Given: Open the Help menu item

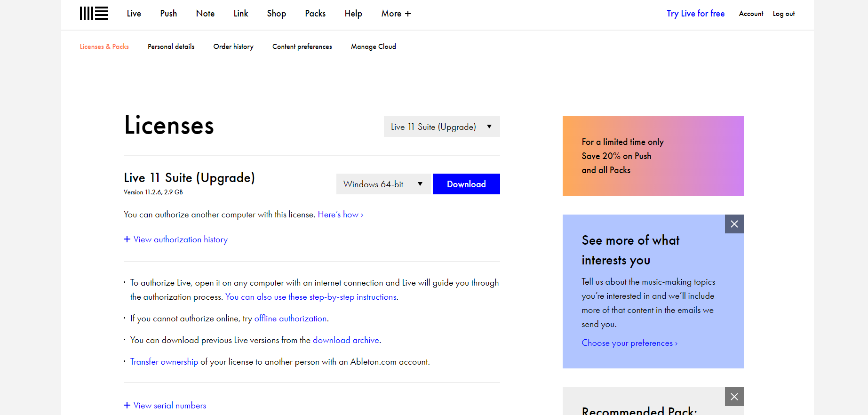Looking at the screenshot, I should [x=353, y=14].
